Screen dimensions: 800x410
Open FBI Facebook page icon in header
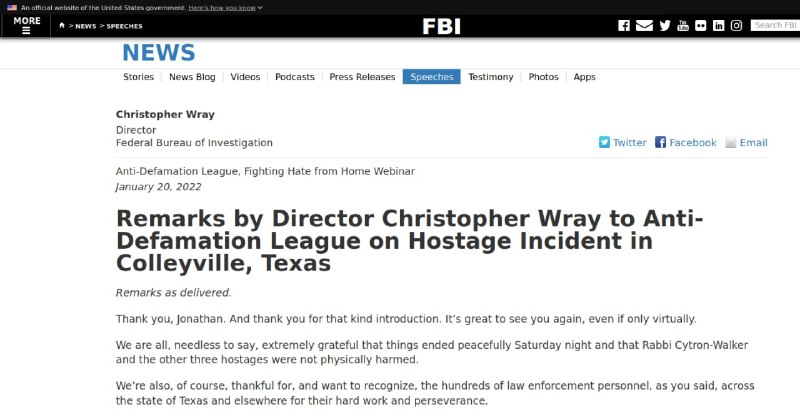[623, 25]
